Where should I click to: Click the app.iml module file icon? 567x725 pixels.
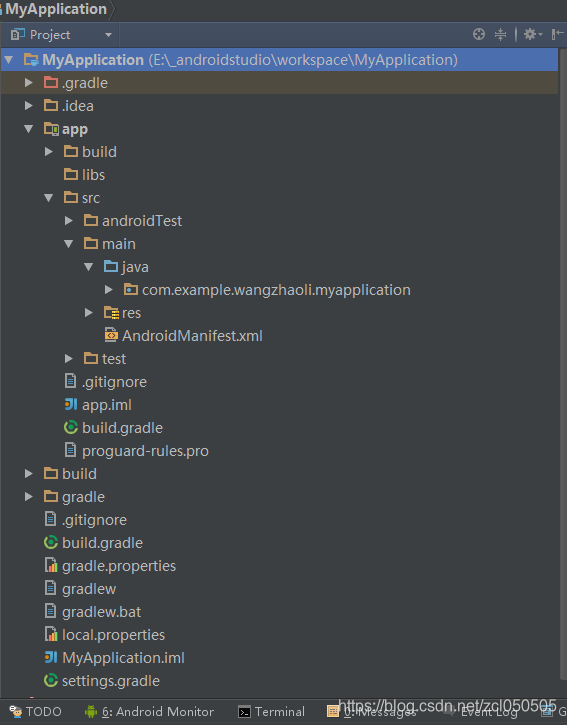[x=71, y=405]
